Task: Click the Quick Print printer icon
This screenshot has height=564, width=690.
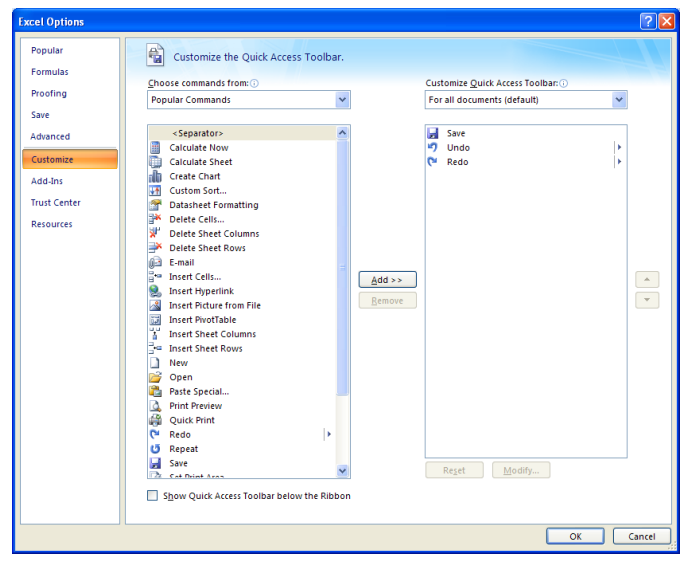Action: pyautogui.click(x=155, y=420)
